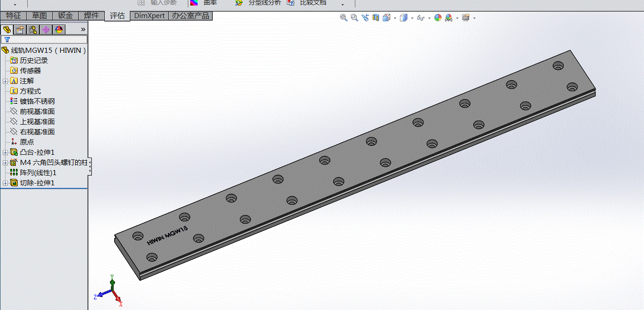The image size is (644, 310).
Task: Select 右视基准面 plane
Action: [38, 132]
